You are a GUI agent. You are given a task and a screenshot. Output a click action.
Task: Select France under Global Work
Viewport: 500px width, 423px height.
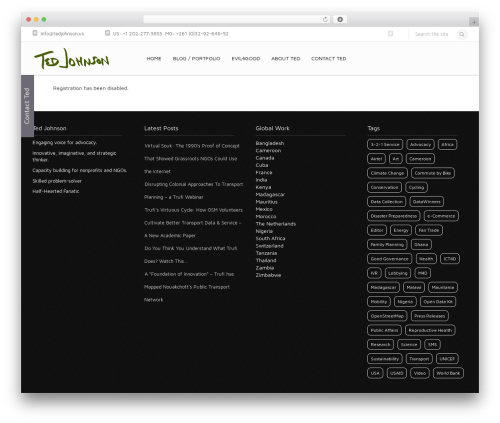click(264, 173)
